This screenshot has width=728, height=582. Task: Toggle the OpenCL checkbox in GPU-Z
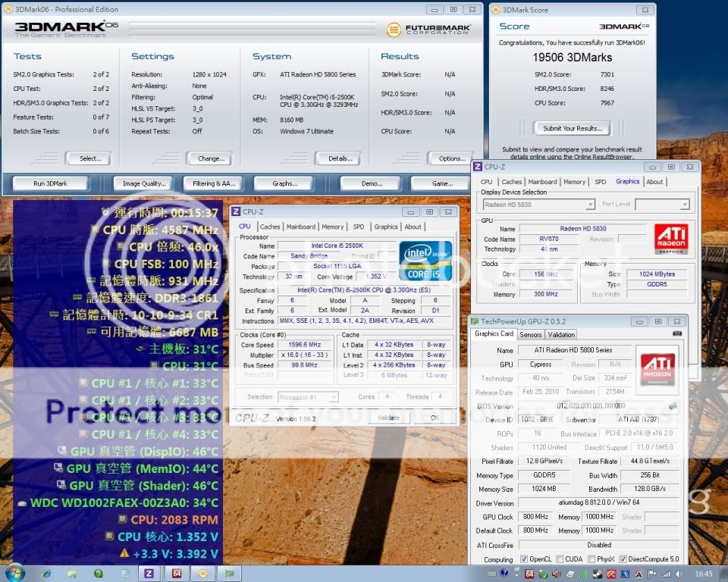[525, 559]
